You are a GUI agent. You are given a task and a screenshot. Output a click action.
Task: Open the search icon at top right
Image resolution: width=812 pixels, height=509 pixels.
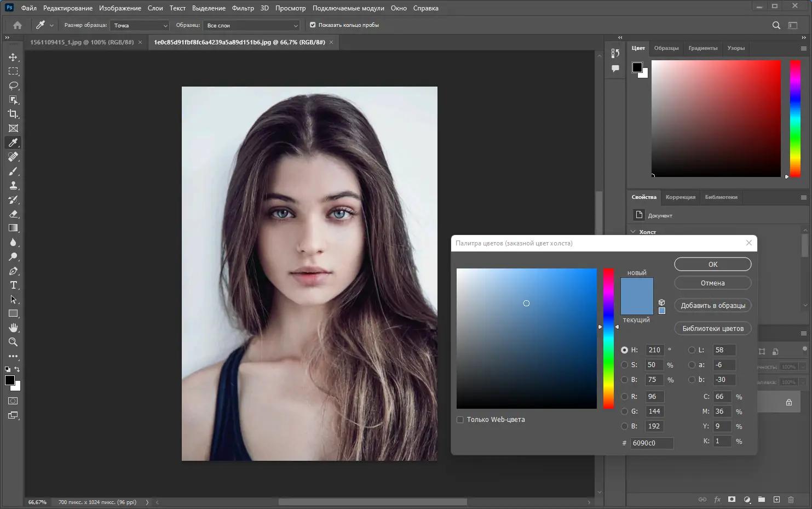pos(776,25)
